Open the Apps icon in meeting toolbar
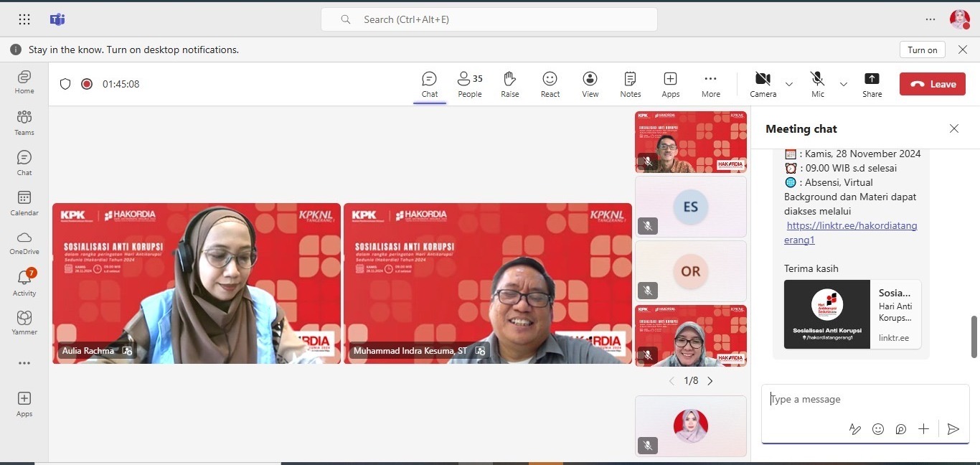Image resolution: width=980 pixels, height=465 pixels. tap(670, 84)
